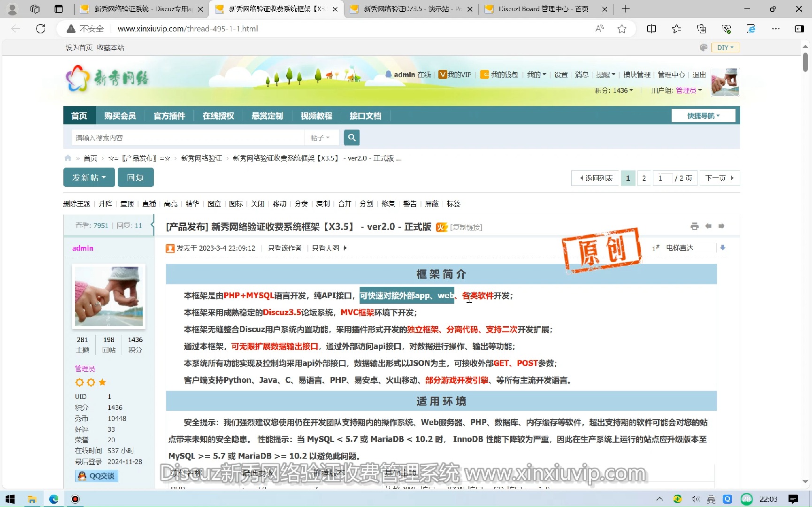Click 下一页 next page button
The height and width of the screenshot is (507, 812).
pyautogui.click(x=720, y=178)
